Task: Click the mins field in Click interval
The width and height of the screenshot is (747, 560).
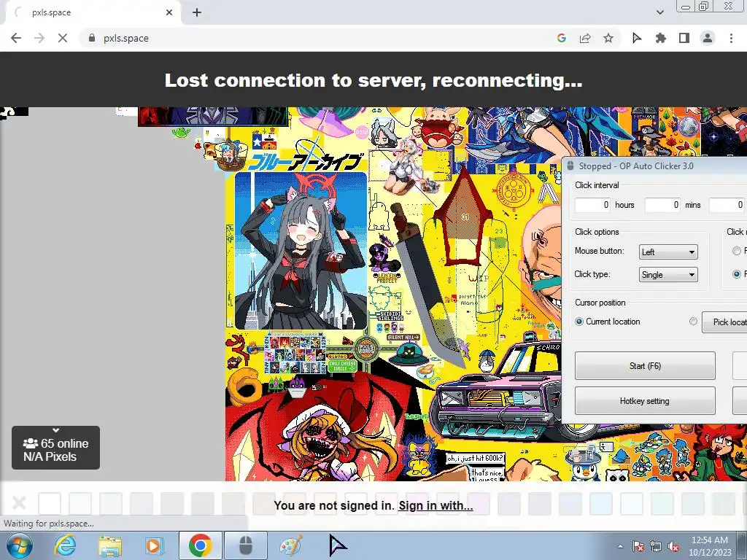Action: (662, 205)
